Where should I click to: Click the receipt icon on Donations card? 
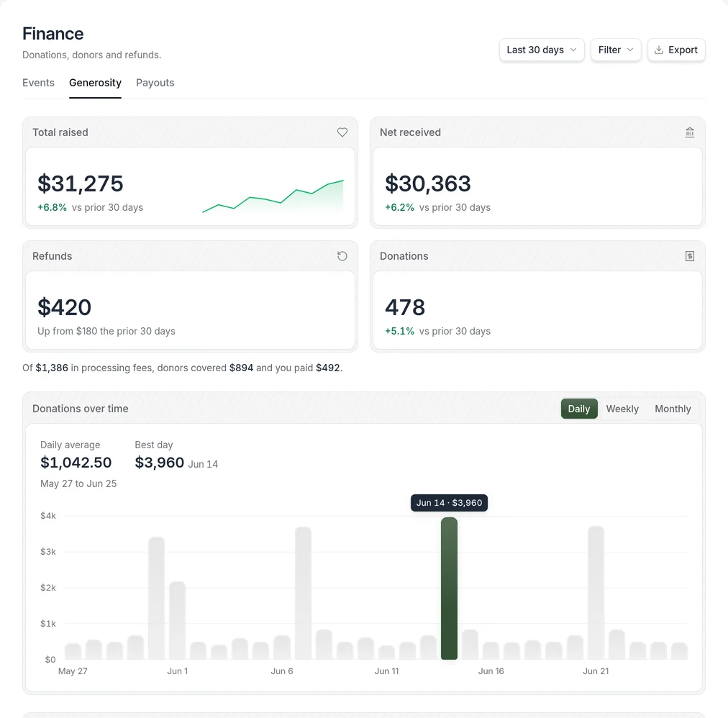(x=689, y=256)
